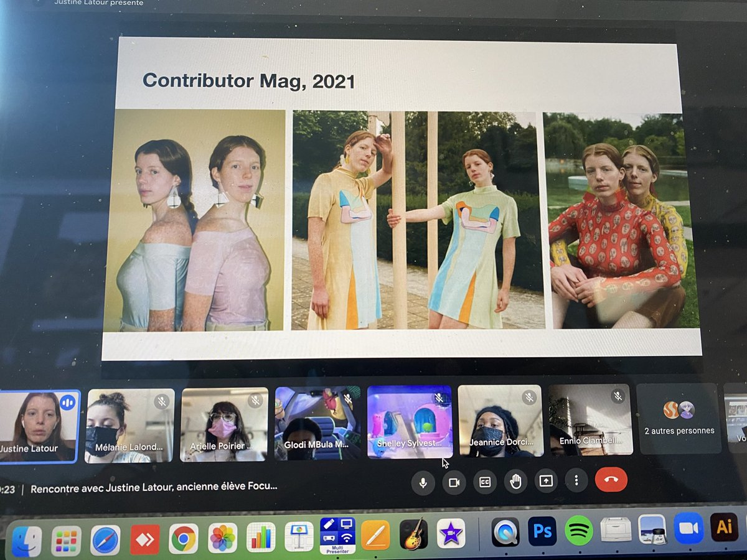Select Ennio Ciambell's participant tile

[591, 419]
